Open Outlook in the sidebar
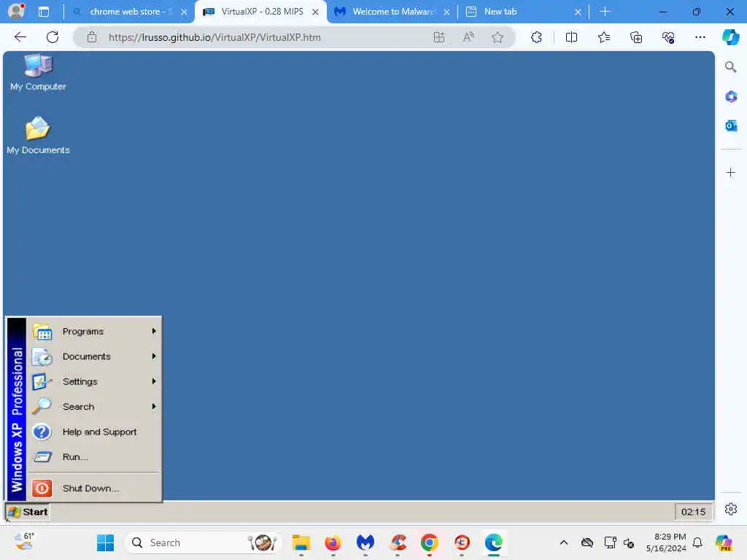This screenshot has width=747, height=560. [x=730, y=125]
